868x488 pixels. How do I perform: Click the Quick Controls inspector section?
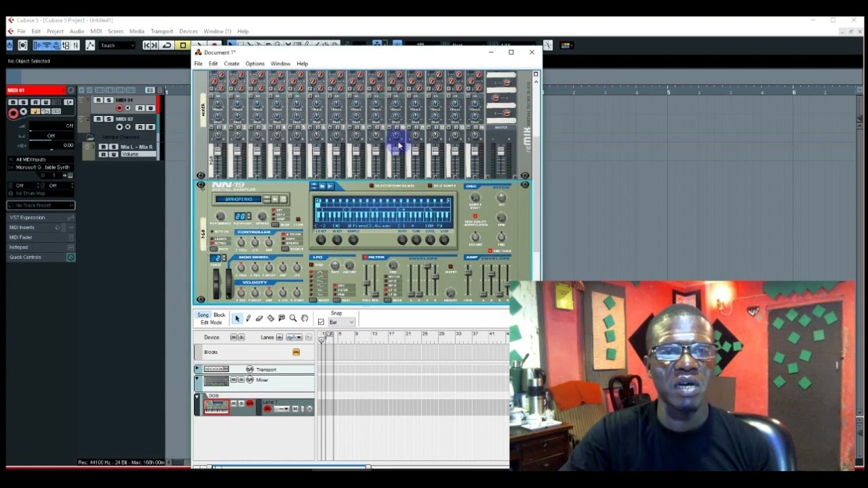pyautogui.click(x=41, y=258)
